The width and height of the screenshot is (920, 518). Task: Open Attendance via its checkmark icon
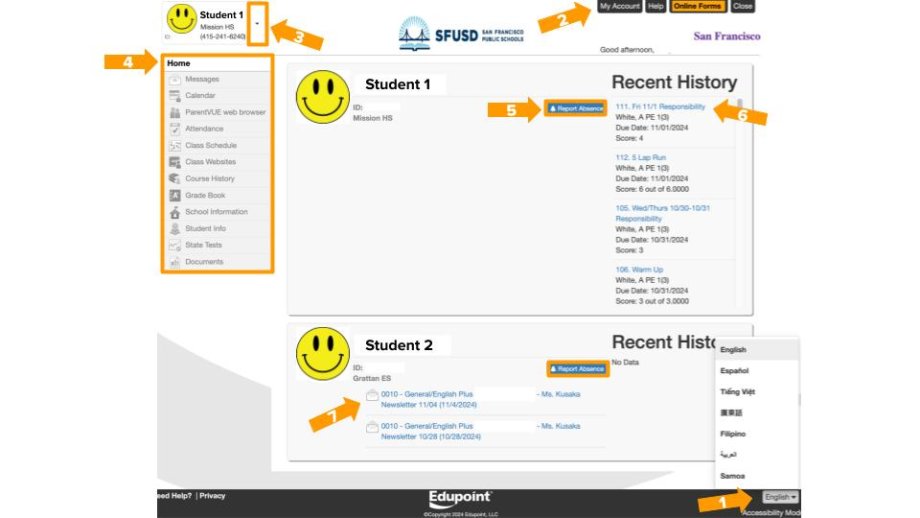(x=174, y=129)
